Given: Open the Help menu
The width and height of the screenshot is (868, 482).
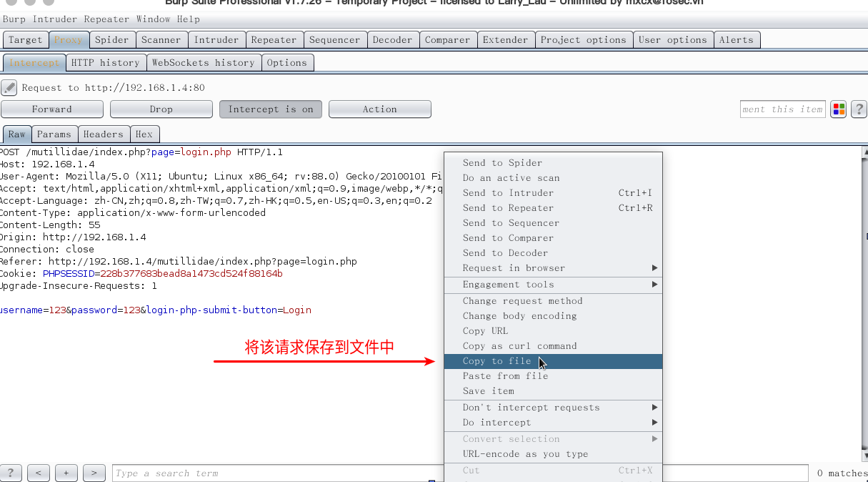Looking at the screenshot, I should click(189, 19).
